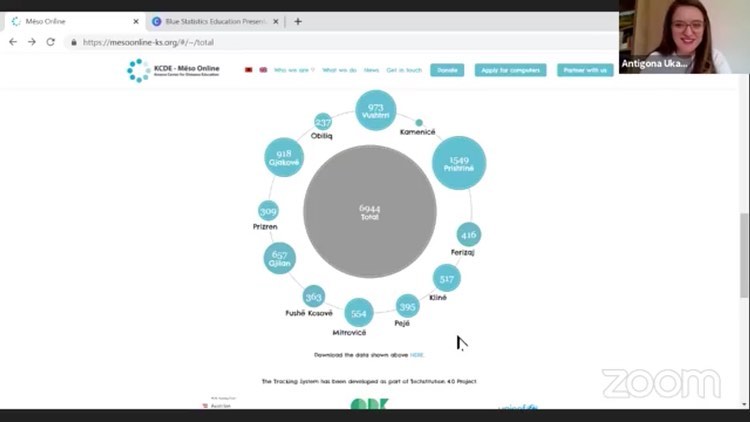This screenshot has height=422, width=750.
Task: Select the 309 Prizren bubble
Action: coord(268,211)
